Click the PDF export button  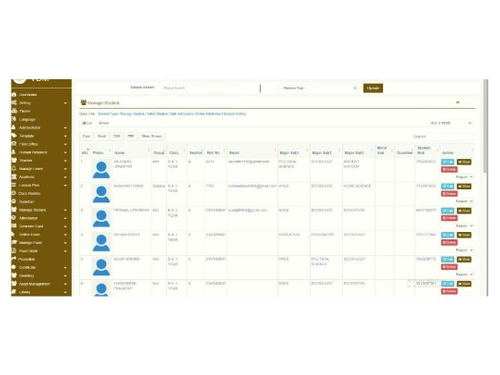tap(131, 136)
